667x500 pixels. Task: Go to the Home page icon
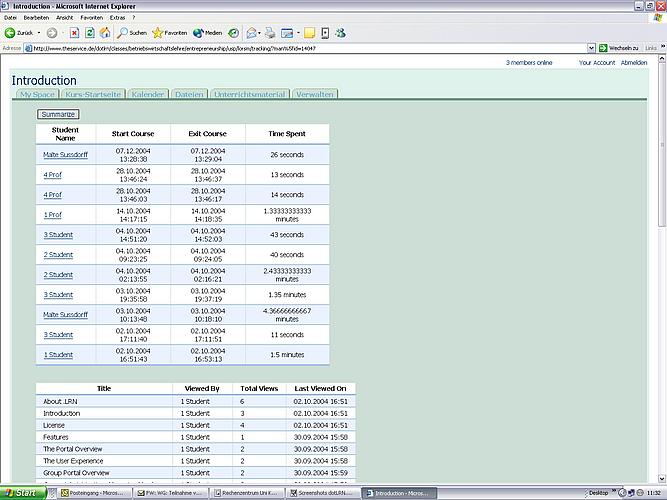tap(105, 33)
